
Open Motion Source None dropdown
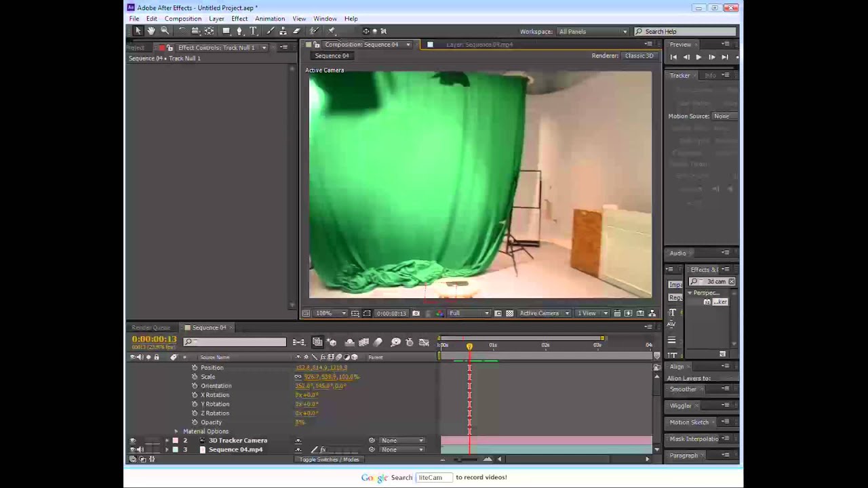[x=726, y=116]
